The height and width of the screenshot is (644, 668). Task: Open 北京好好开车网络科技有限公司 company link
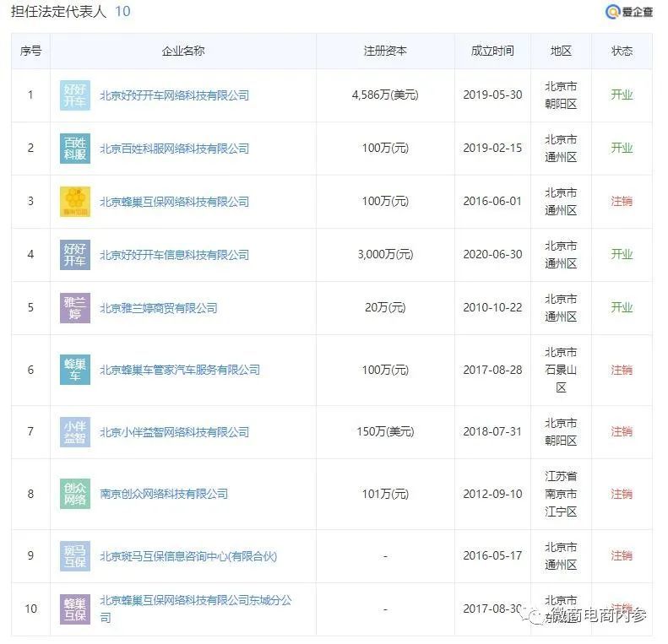coord(174,95)
